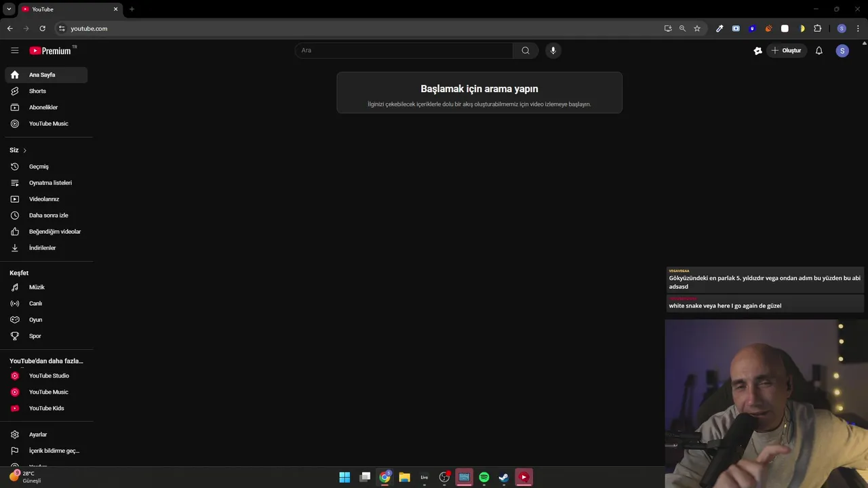Click the Başlamak için arama yapın heading

coord(479,89)
